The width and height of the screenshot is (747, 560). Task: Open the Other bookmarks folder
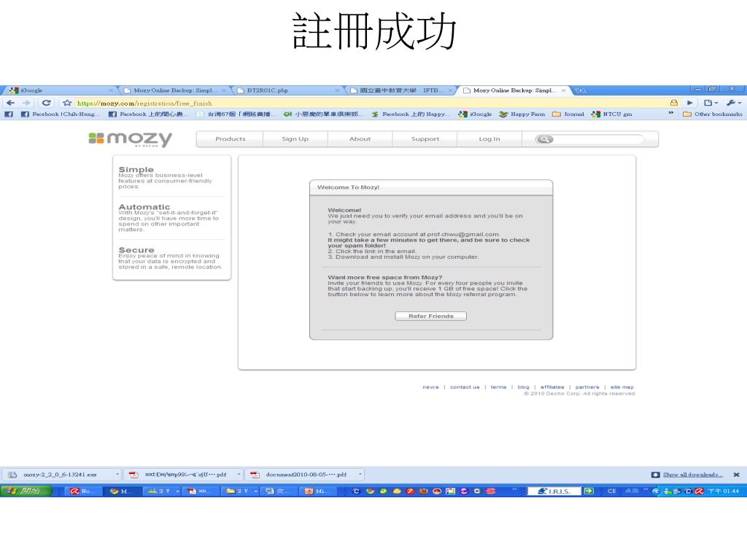713,114
